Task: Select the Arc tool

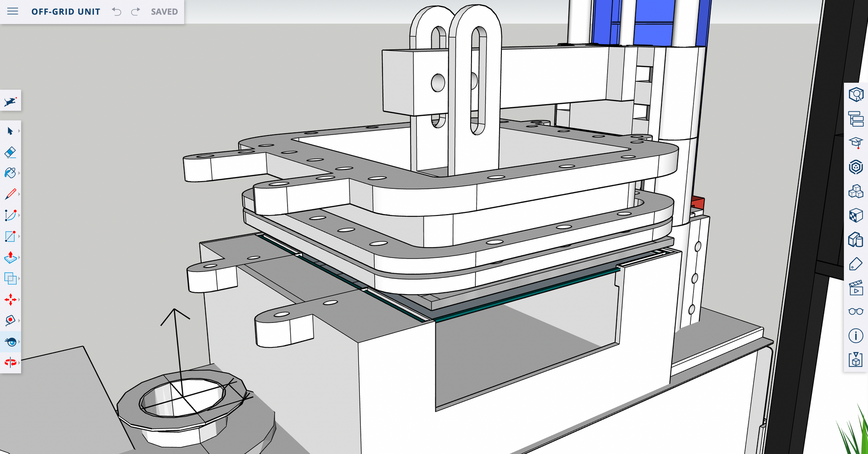Action: click(10, 215)
